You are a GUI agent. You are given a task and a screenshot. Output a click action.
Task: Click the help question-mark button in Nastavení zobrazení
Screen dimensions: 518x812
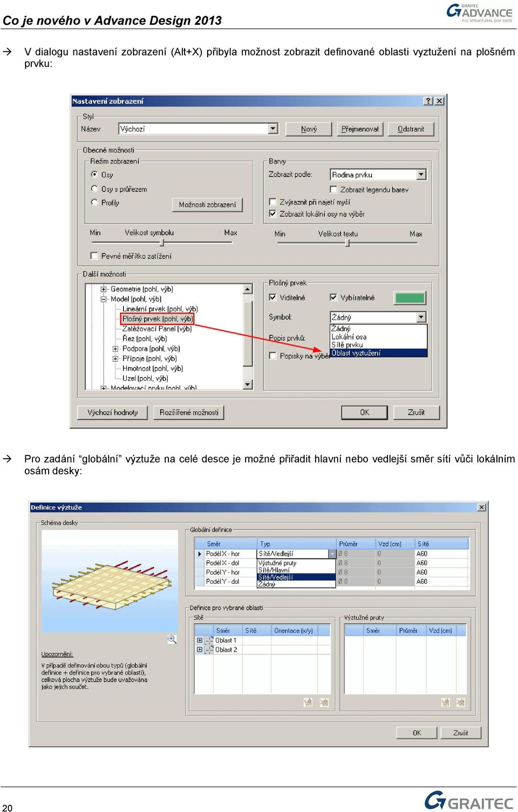pyautogui.click(x=428, y=101)
